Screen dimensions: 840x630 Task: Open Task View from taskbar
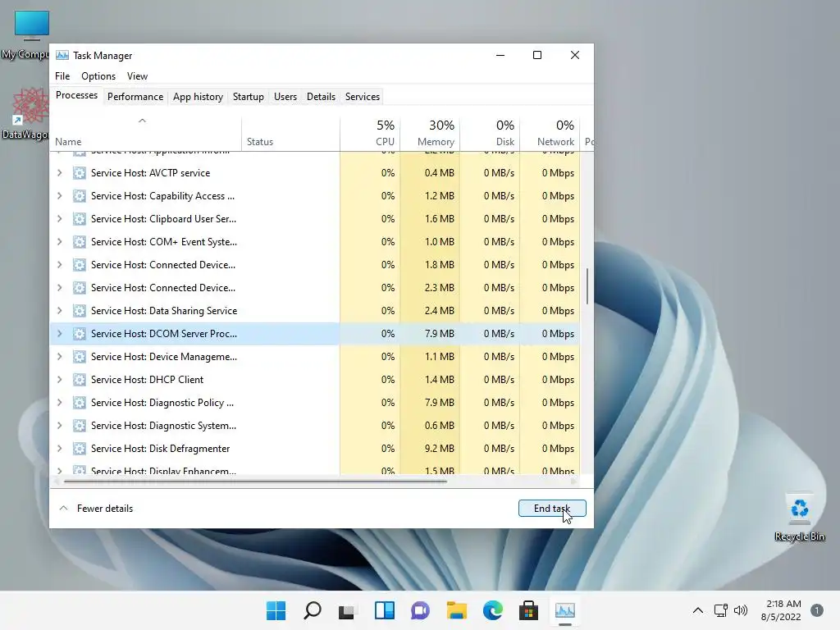(347, 610)
